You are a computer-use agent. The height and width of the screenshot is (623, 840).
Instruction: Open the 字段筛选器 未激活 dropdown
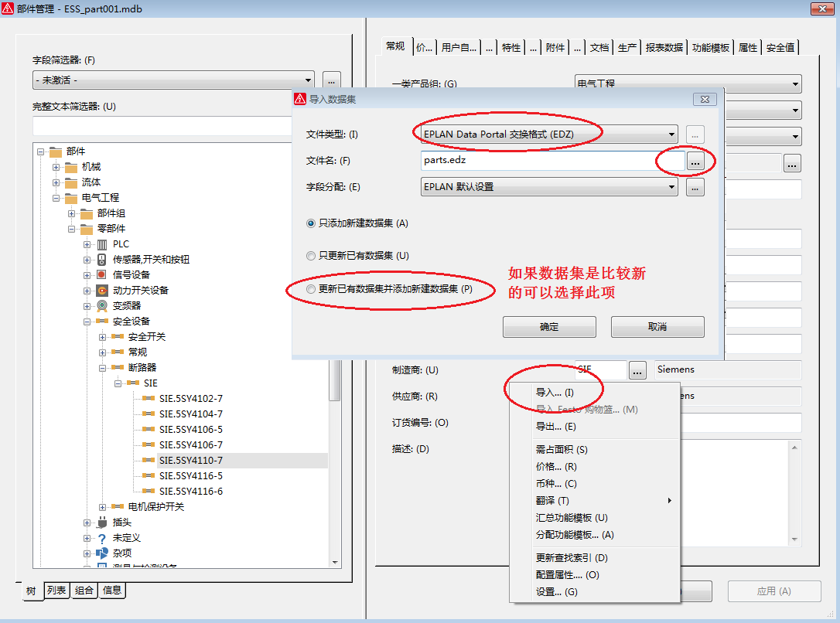[308, 80]
